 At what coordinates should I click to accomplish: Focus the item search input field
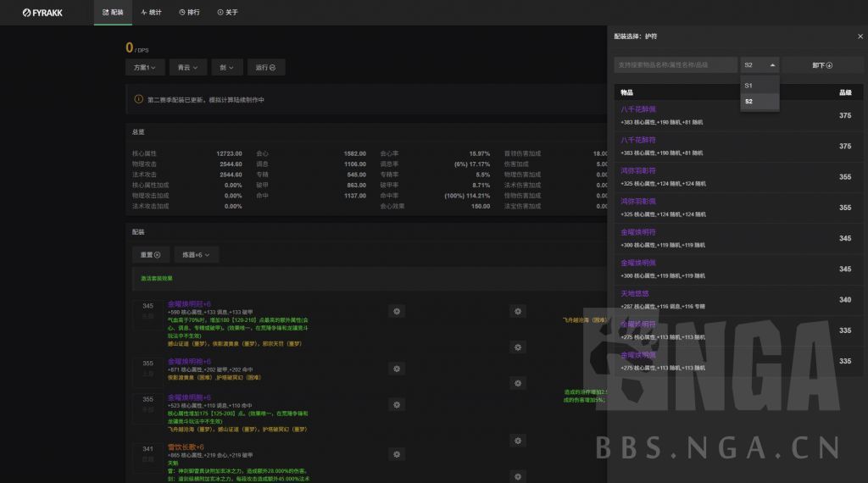coord(675,65)
